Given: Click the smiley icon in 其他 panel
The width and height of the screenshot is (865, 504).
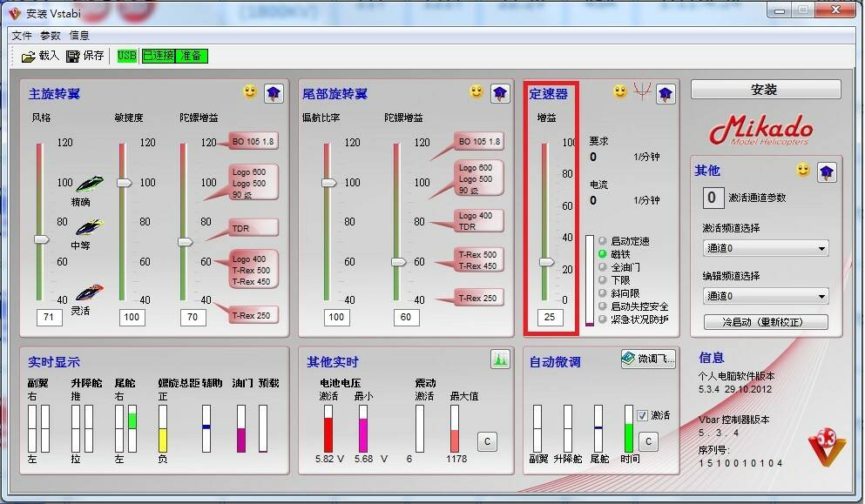Looking at the screenshot, I should point(803,170).
